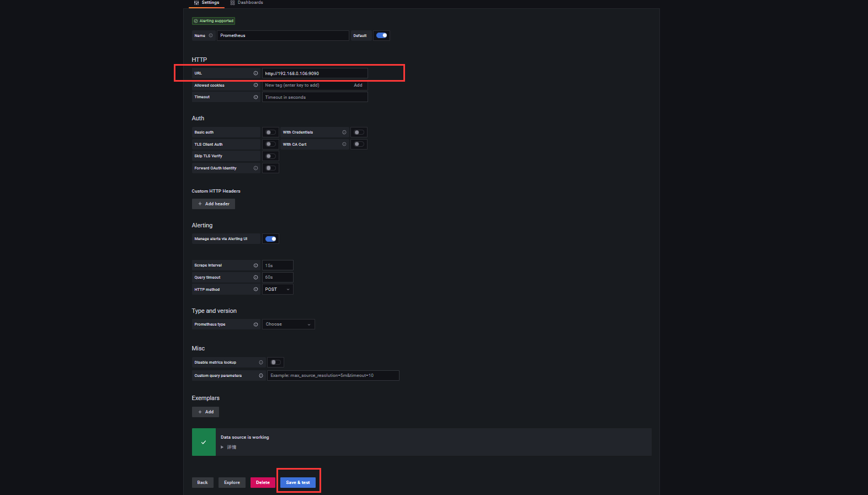This screenshot has width=868, height=495.
Task: Open the Settings tab
Action: point(206,3)
